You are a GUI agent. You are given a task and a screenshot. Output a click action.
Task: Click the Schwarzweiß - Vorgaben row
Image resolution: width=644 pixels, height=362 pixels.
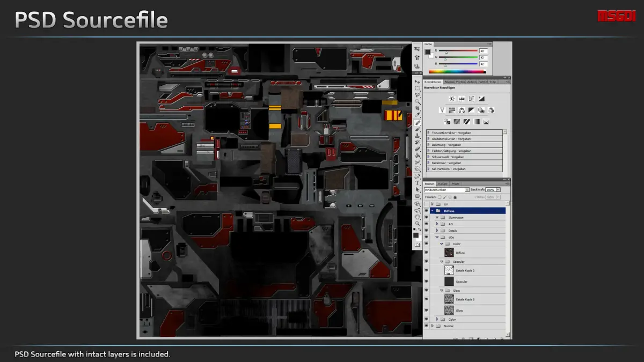pos(465,157)
